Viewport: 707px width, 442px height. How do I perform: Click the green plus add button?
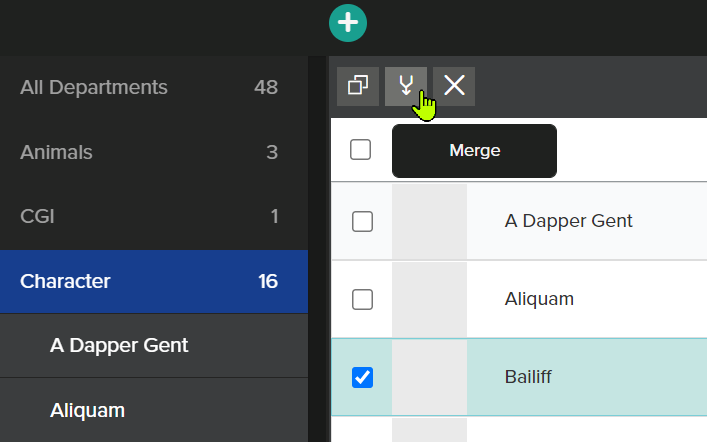[348, 23]
